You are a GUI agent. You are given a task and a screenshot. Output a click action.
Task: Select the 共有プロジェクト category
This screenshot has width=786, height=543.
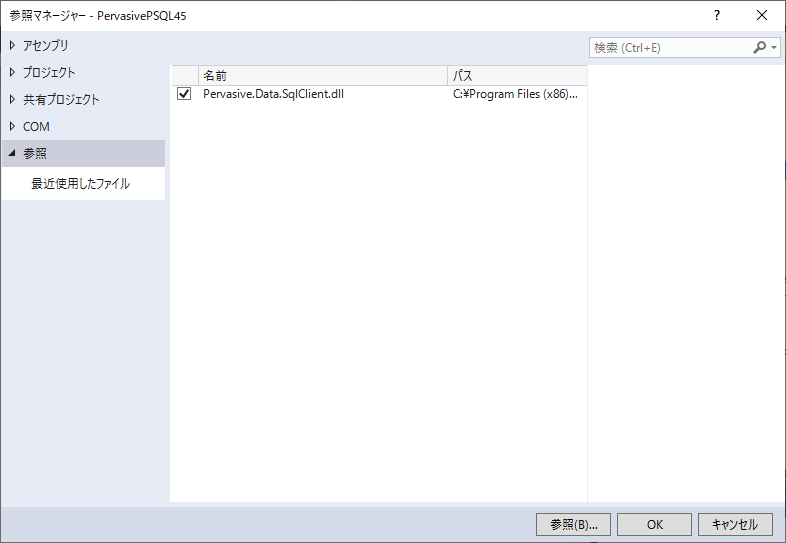pyautogui.click(x=61, y=99)
